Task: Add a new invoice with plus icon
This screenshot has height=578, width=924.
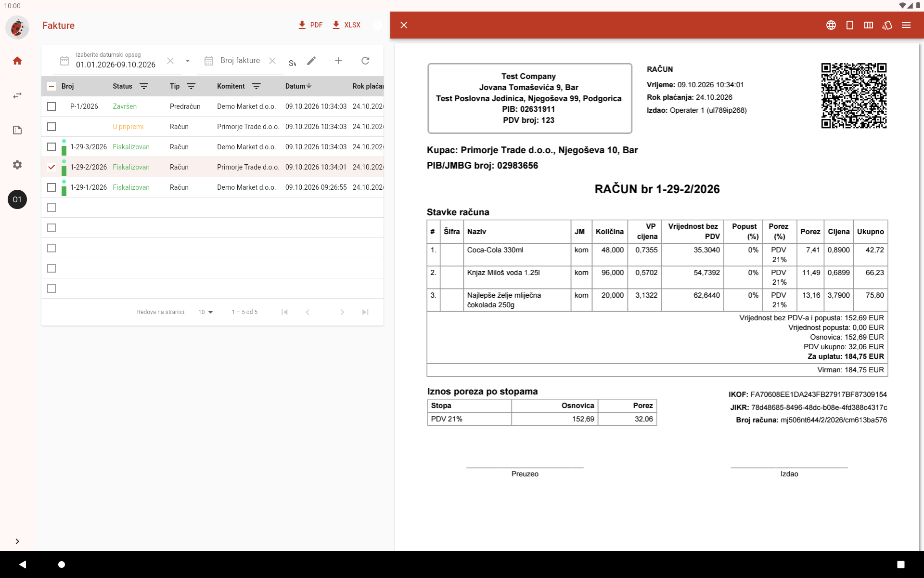Action: 338,61
